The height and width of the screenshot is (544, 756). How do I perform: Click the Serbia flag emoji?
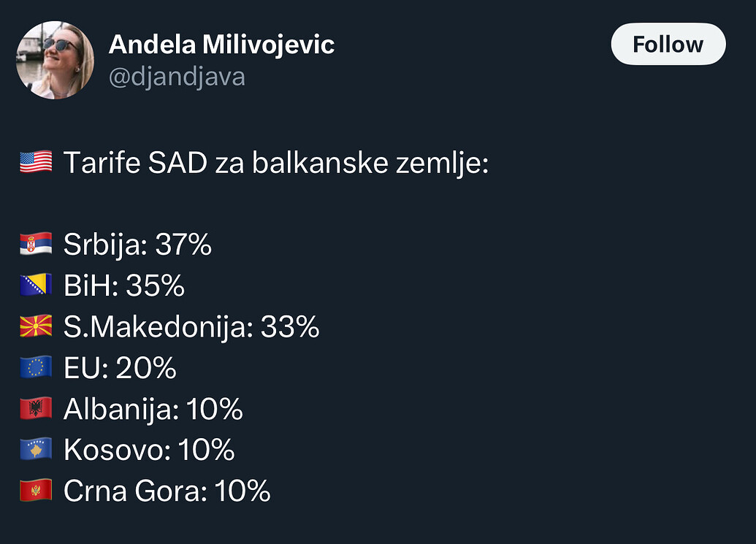point(36,245)
